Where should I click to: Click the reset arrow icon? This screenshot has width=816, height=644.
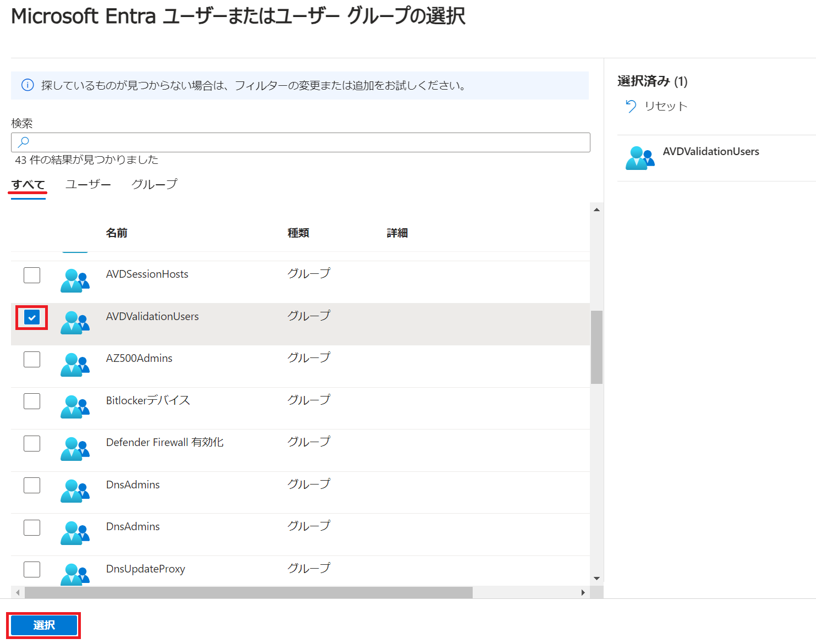pyautogui.click(x=631, y=106)
